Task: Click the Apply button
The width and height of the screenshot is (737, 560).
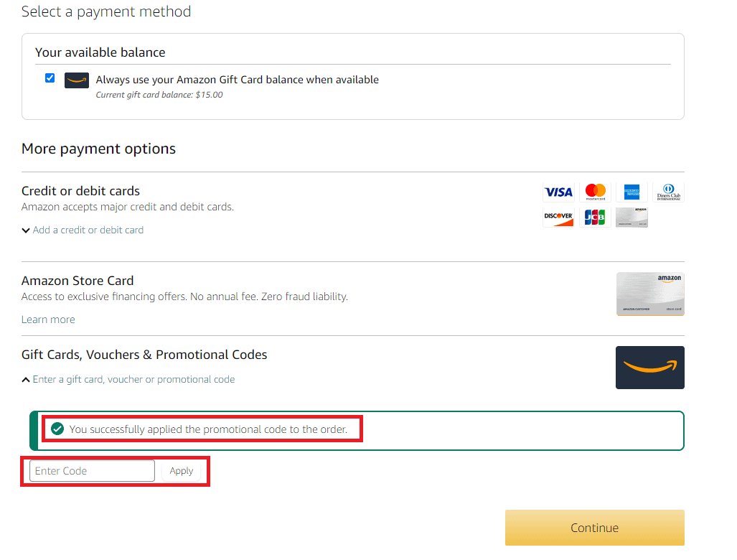Action: (x=182, y=471)
